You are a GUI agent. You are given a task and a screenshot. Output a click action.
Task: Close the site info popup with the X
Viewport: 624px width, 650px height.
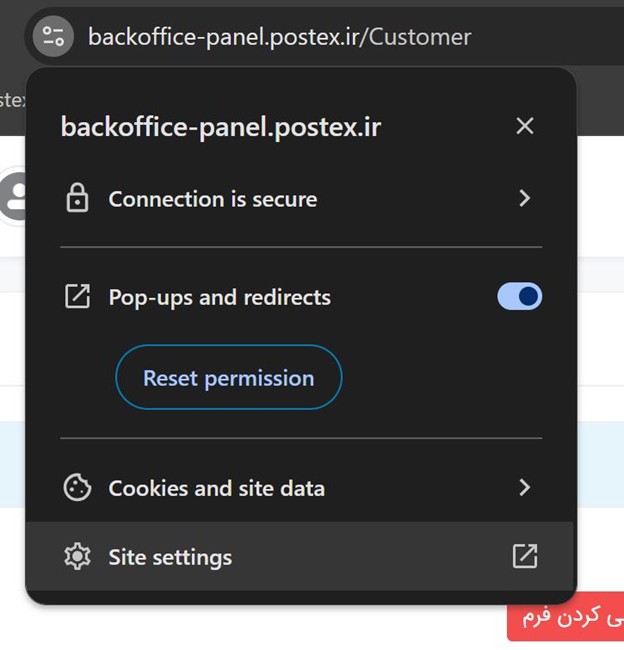click(525, 126)
